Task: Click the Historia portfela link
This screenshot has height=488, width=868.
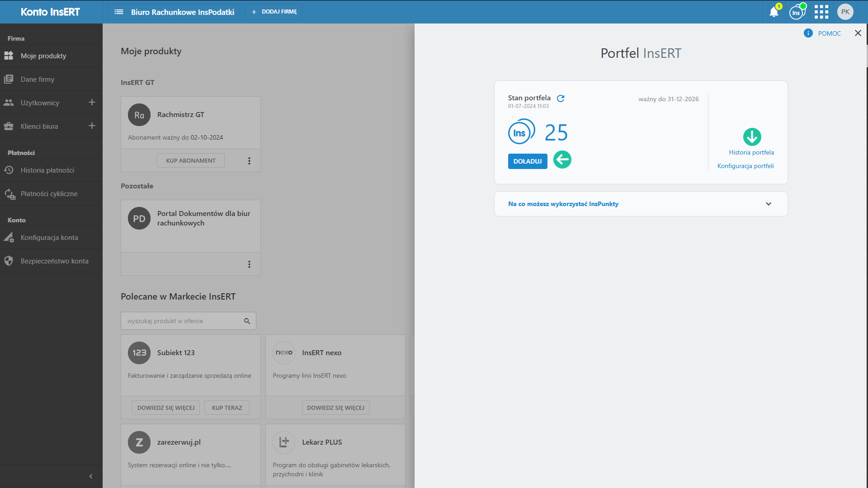Action: click(x=751, y=152)
